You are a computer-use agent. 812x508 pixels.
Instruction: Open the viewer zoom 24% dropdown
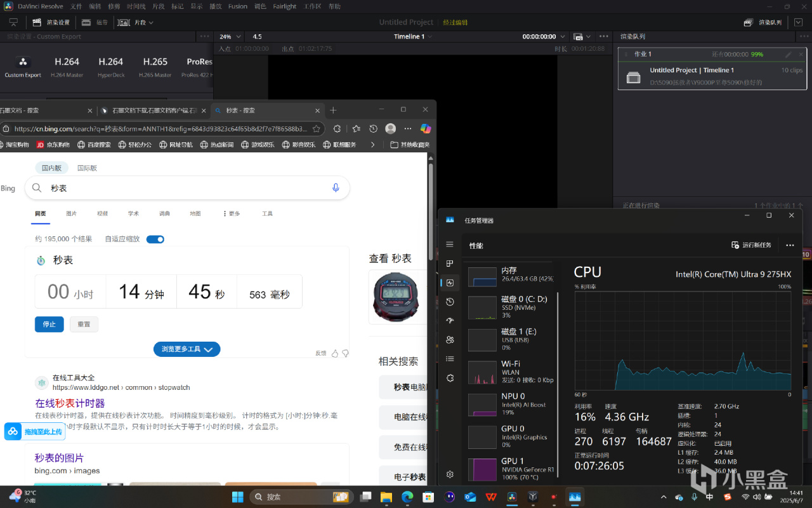point(230,37)
